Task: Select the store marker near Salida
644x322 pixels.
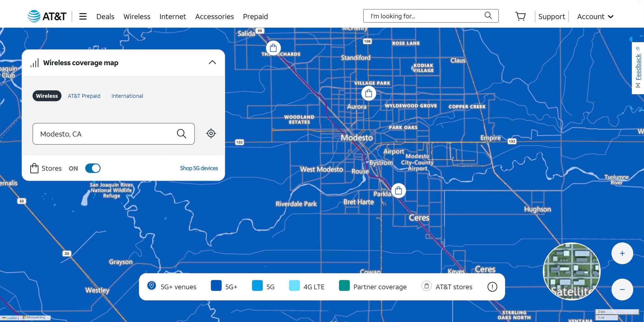Action: tap(273, 48)
